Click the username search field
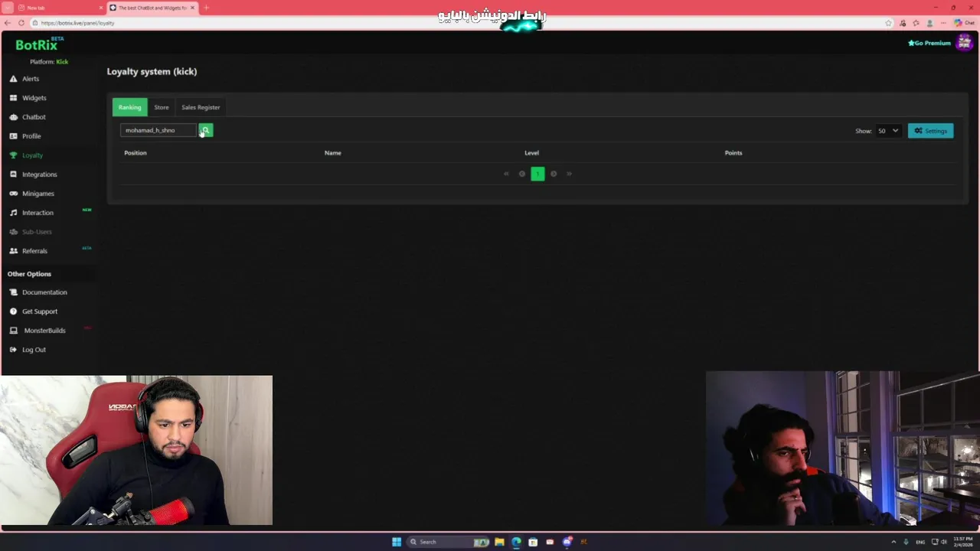Screen dimensions: 980x551 [x=158, y=130]
